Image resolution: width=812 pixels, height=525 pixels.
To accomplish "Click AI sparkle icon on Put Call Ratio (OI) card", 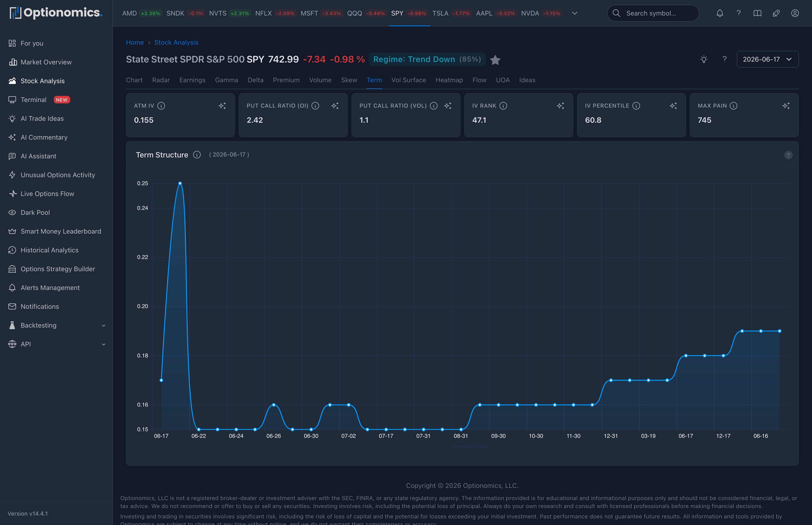I will click(x=335, y=106).
